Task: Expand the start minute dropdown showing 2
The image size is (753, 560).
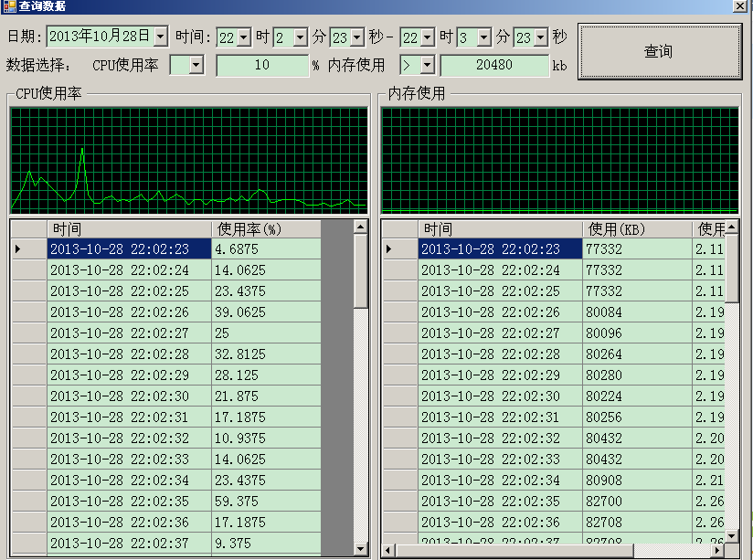Action: (301, 37)
